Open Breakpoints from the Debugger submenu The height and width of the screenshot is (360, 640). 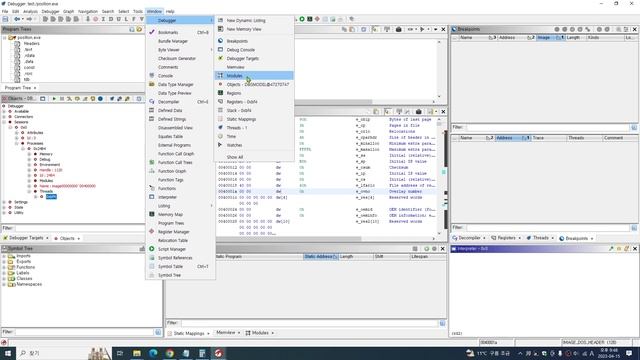(253, 41)
